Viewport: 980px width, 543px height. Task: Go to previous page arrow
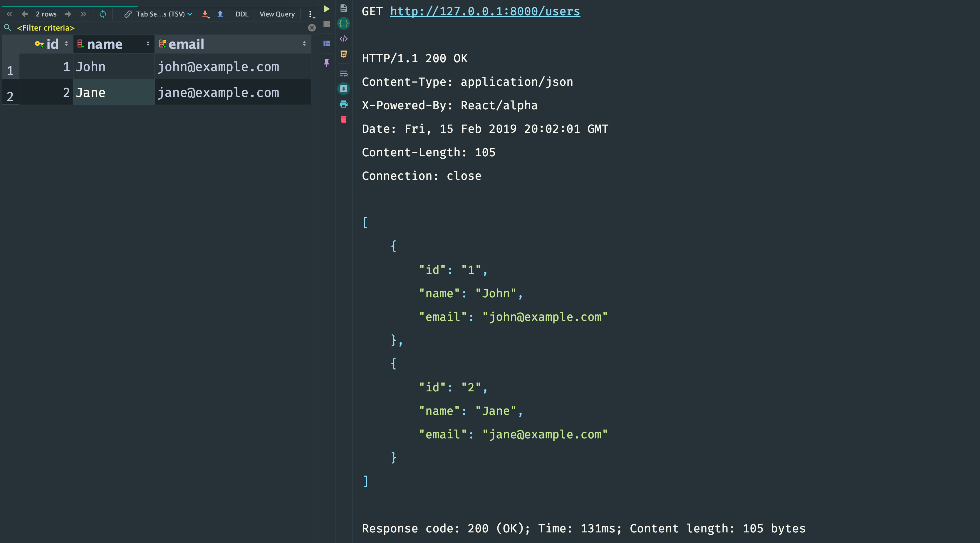pos(25,14)
